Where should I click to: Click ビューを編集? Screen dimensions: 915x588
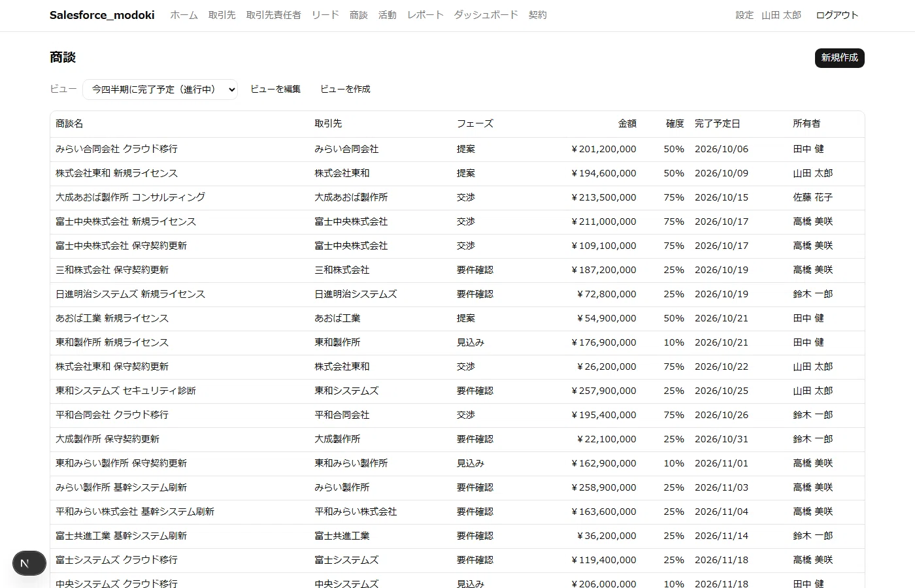click(275, 90)
